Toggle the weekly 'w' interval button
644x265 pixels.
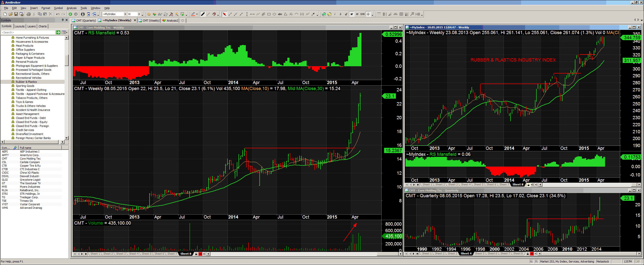pyautogui.click(x=352, y=14)
